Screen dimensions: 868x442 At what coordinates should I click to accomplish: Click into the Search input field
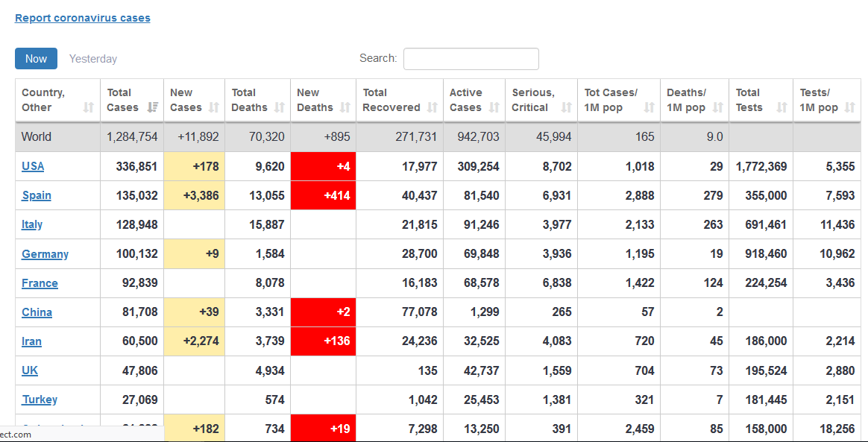point(471,59)
